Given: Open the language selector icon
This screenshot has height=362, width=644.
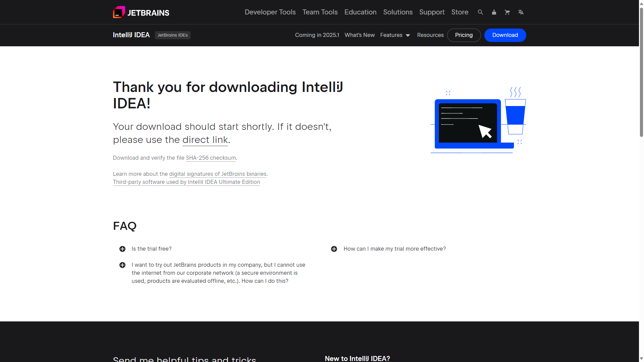Looking at the screenshot, I should 521,12.
